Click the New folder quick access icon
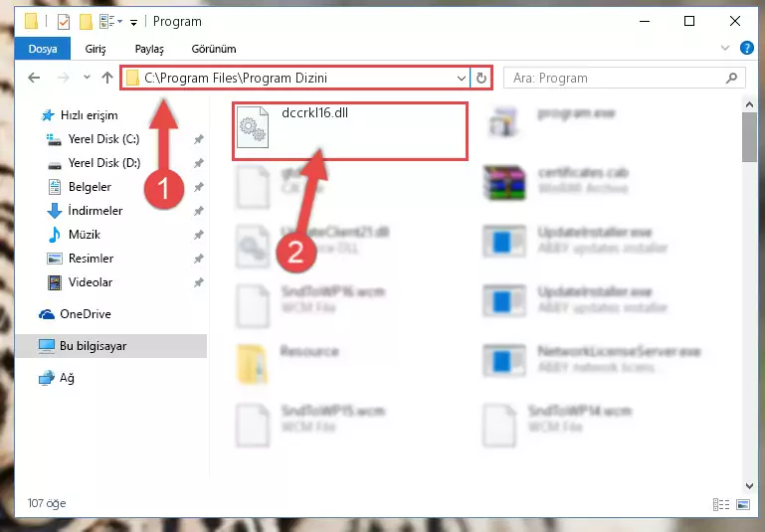The width and height of the screenshot is (765, 532). 86,22
